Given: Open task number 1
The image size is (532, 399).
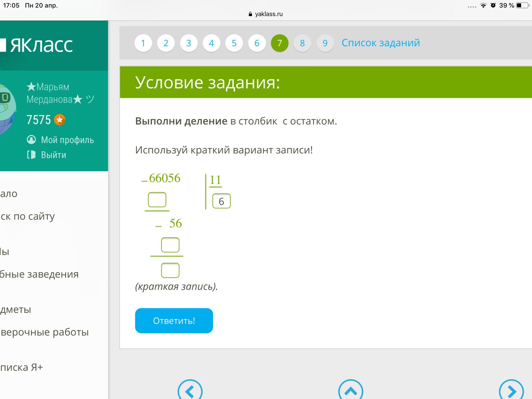Looking at the screenshot, I should (143, 43).
